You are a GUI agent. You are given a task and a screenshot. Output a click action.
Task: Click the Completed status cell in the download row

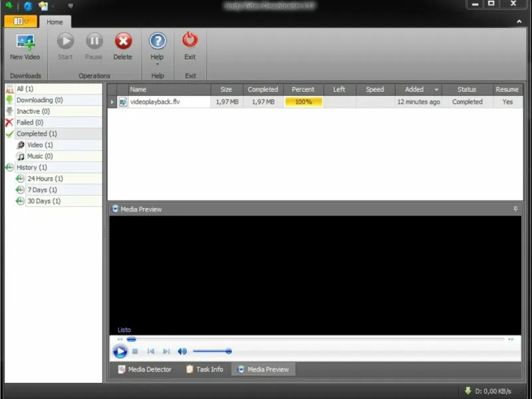(467, 102)
